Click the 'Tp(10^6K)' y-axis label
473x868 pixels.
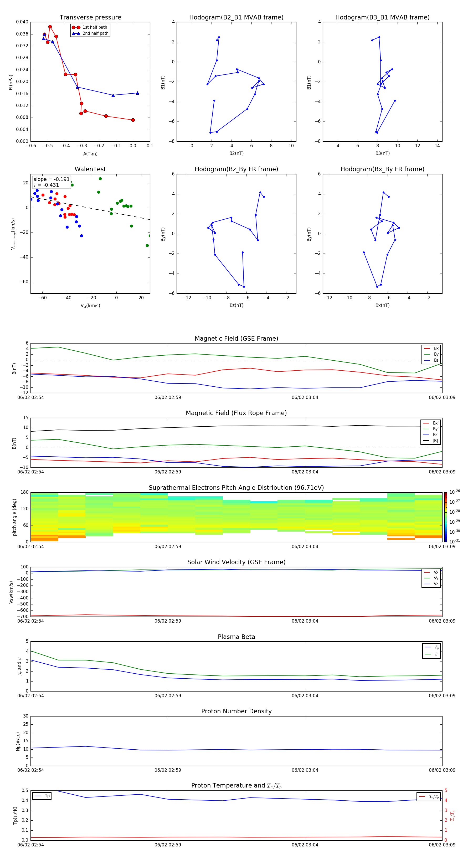click(15, 815)
